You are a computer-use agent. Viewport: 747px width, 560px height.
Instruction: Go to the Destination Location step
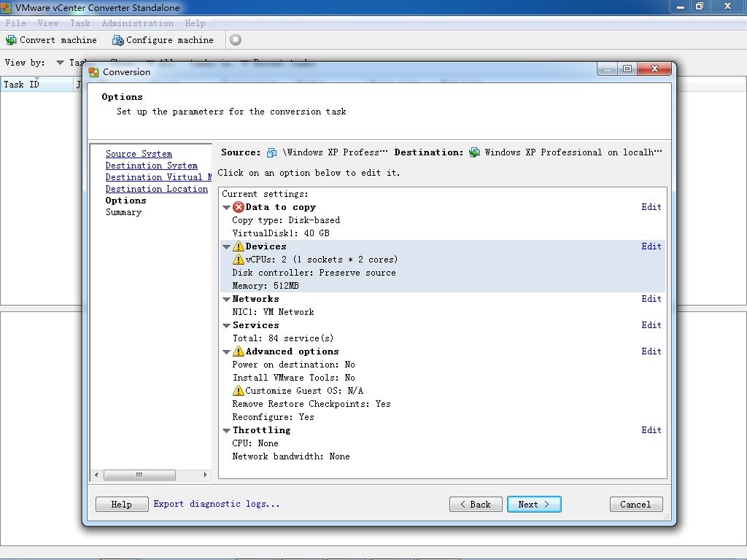157,189
